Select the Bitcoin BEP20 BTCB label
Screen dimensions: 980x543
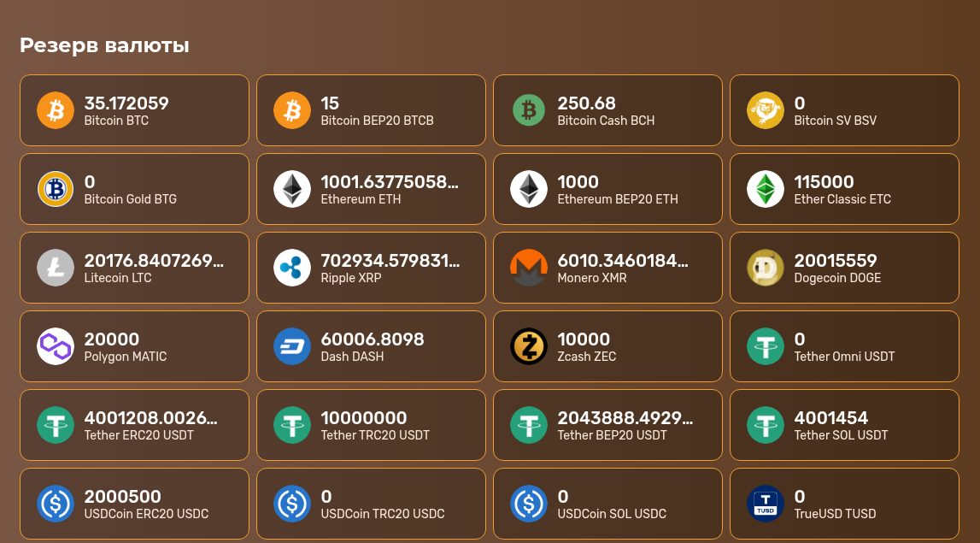(377, 121)
